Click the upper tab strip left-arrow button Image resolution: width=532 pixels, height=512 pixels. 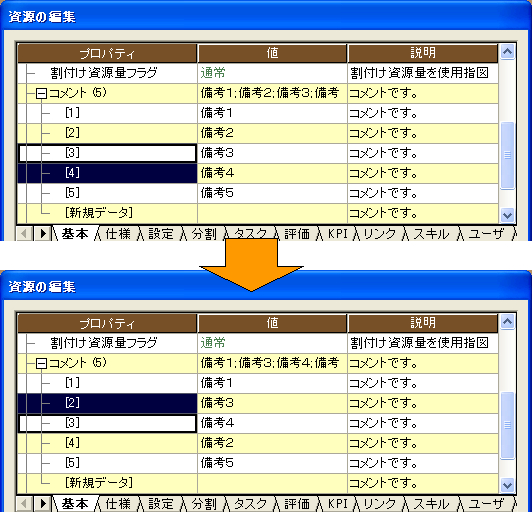coord(24,233)
